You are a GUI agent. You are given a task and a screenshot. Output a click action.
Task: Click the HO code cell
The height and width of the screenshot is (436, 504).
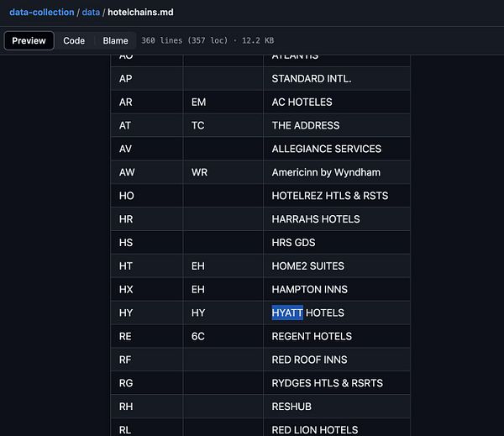tap(147, 196)
